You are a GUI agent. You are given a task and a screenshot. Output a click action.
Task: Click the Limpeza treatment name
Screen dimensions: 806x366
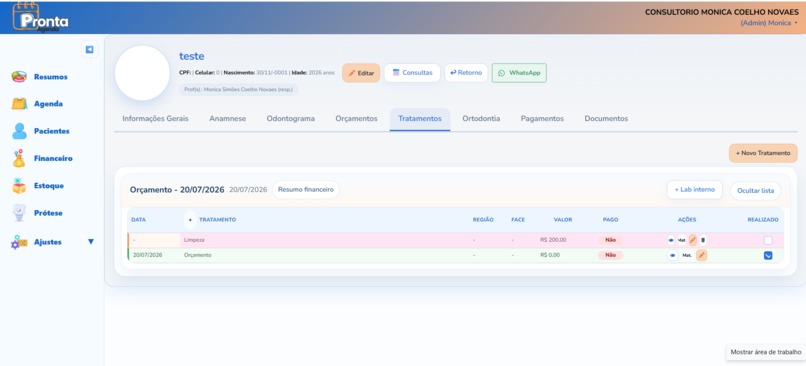pyautogui.click(x=193, y=240)
